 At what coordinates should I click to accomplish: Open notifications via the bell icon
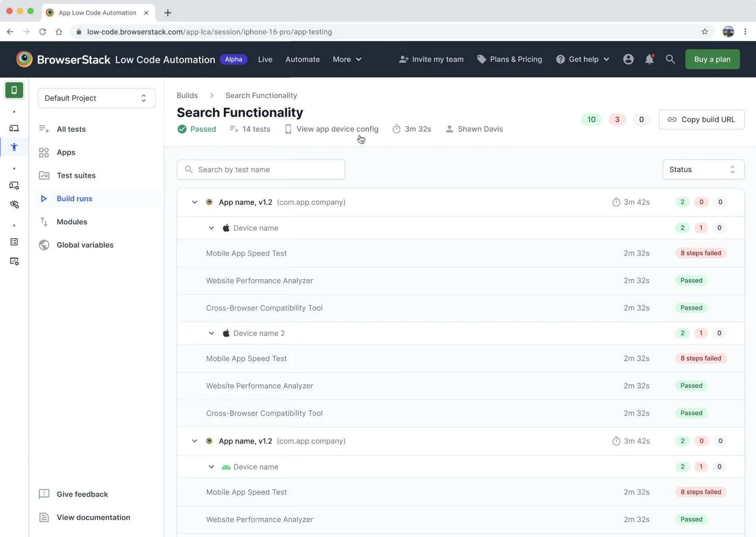coord(649,59)
